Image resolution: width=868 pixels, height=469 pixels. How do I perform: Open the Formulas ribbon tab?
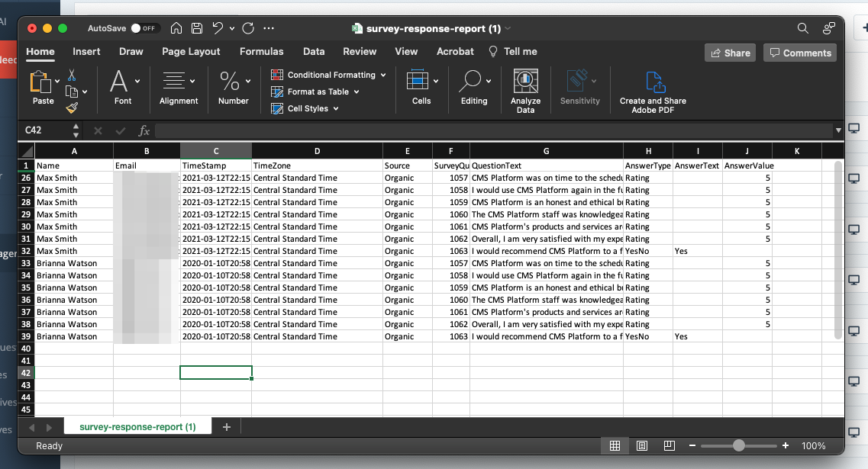(x=261, y=52)
